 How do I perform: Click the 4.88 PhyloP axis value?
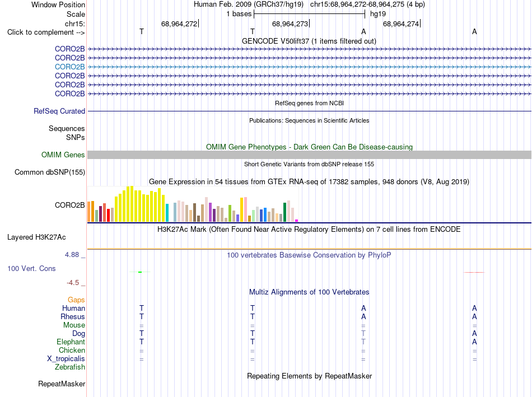click(72, 255)
